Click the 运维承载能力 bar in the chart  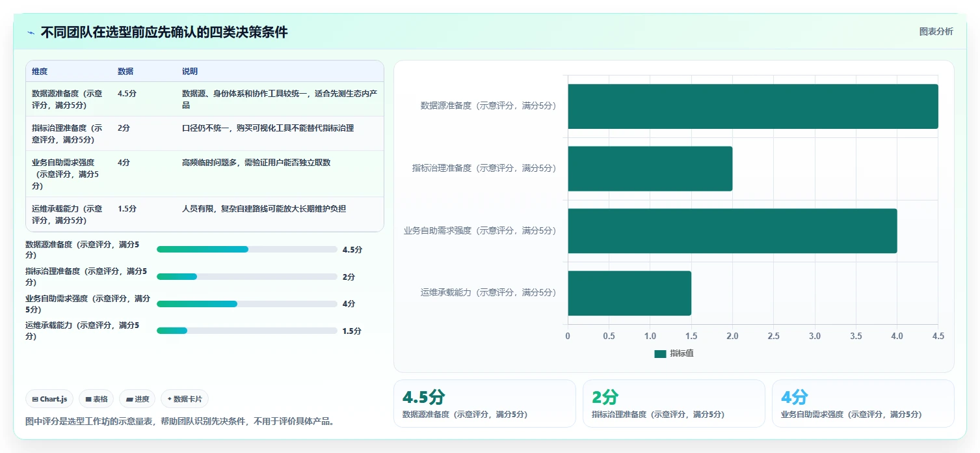coord(629,293)
